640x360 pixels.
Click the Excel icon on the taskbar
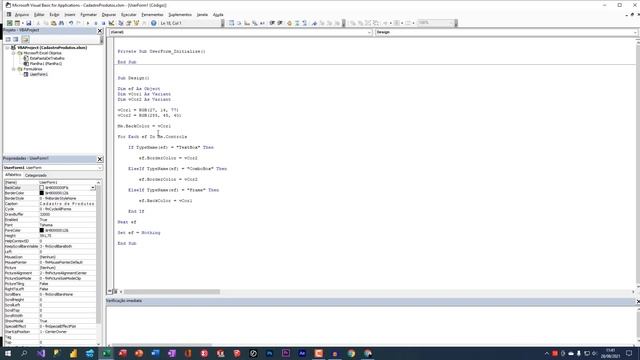(x=106, y=353)
